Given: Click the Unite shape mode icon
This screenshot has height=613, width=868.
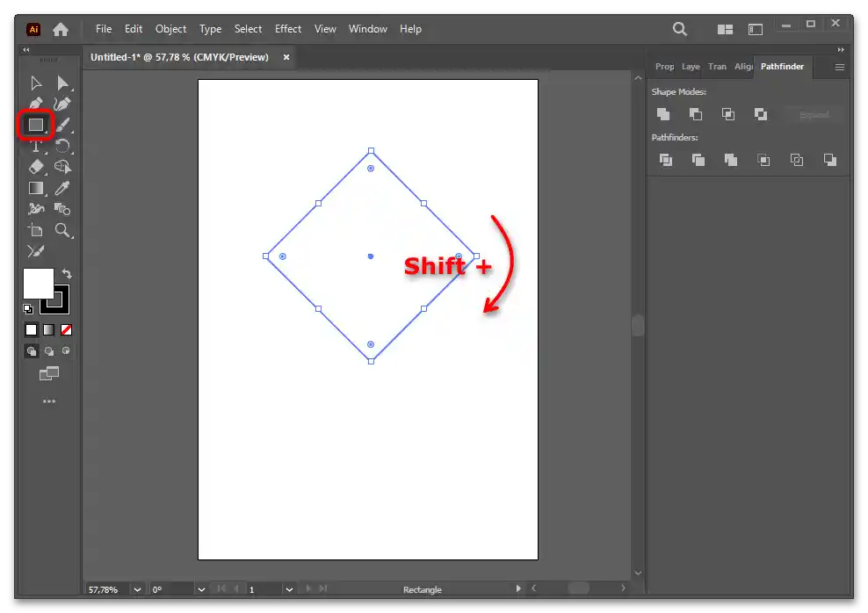Looking at the screenshot, I should coord(663,114).
